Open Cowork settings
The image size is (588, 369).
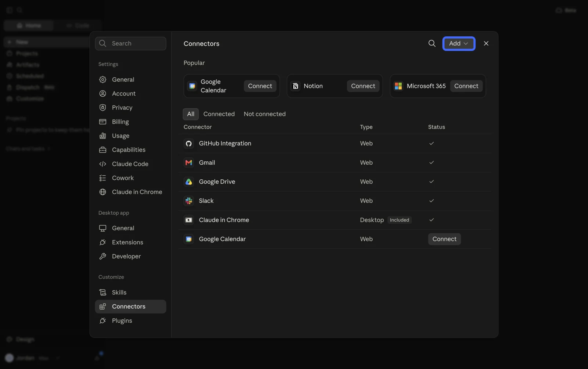coord(130,178)
